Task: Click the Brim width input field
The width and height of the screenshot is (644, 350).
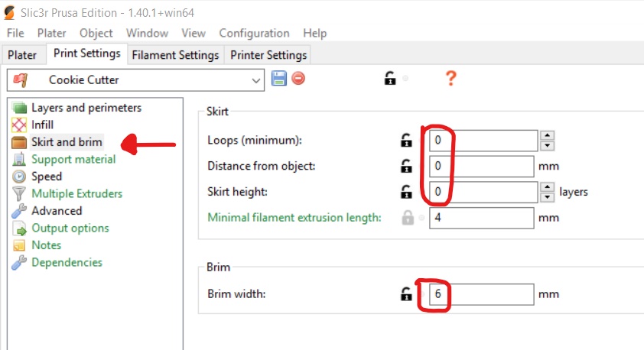Action: (481, 294)
